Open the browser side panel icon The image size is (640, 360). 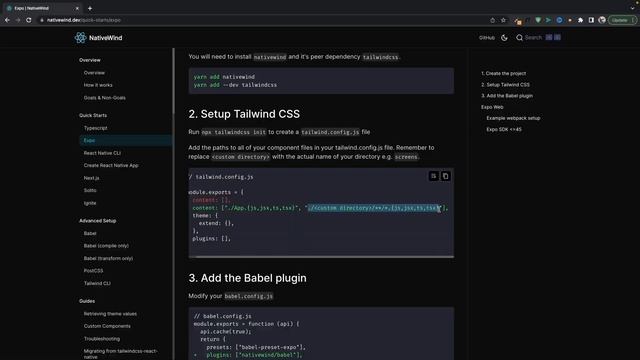point(591,20)
